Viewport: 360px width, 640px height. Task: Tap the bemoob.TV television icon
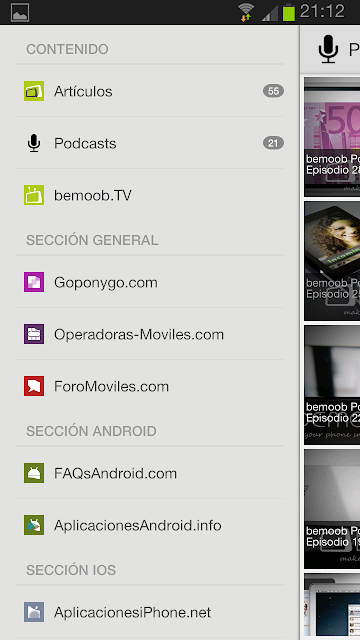pos(34,195)
